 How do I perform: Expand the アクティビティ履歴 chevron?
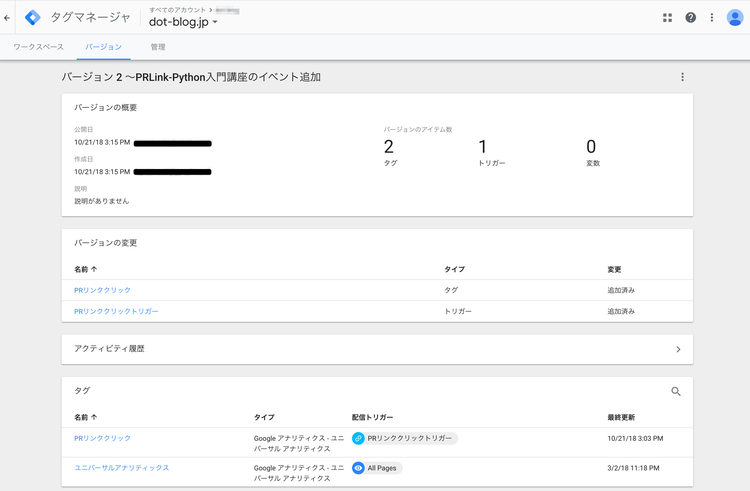point(678,349)
